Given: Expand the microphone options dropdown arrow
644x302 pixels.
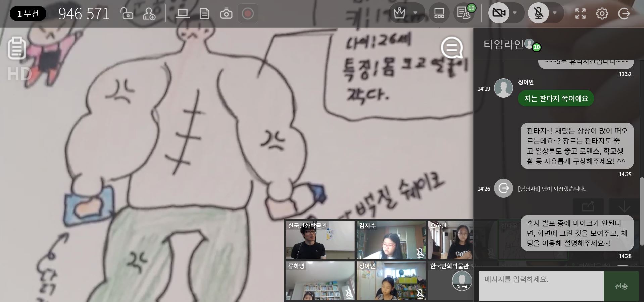Looking at the screenshot, I should (x=555, y=13).
